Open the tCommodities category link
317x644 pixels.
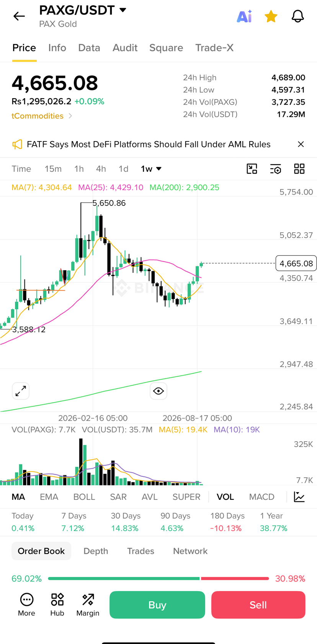(42, 116)
